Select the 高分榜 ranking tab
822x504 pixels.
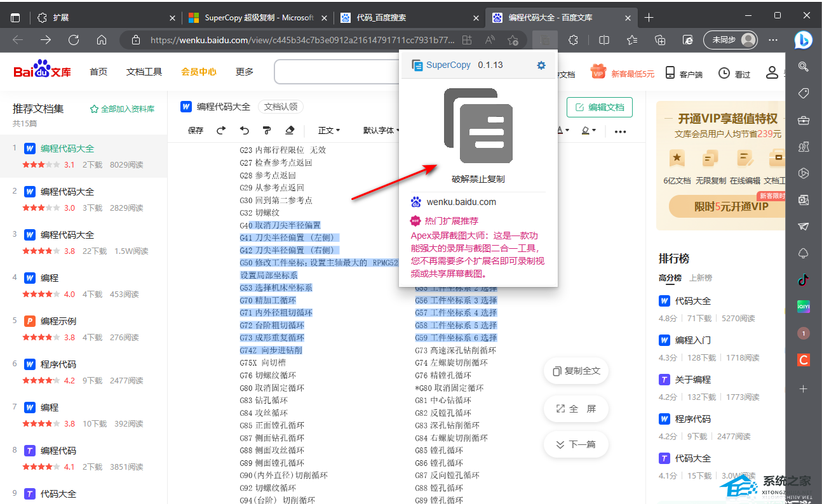(670, 278)
